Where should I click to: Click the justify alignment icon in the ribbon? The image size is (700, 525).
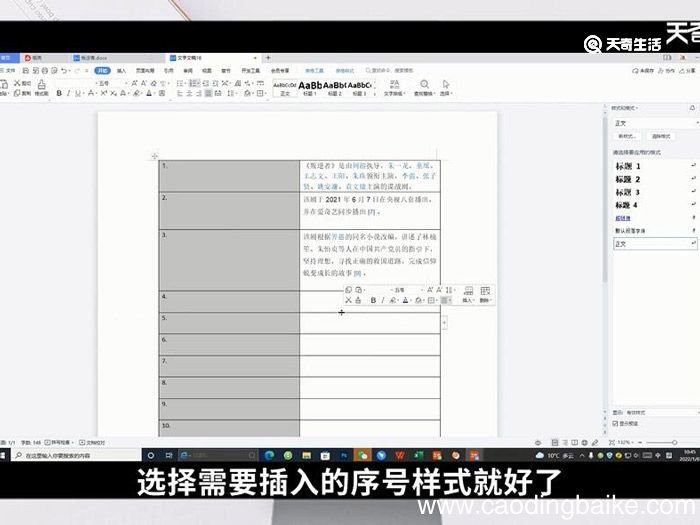coord(208,93)
